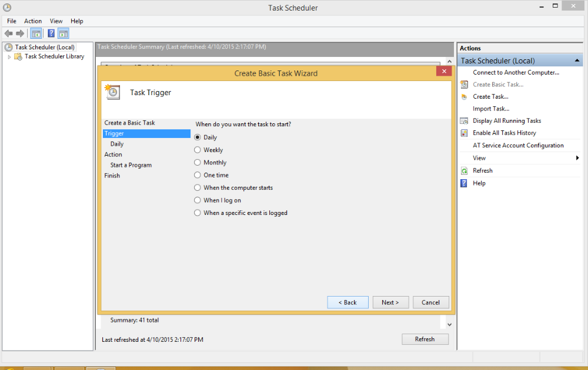
Task: Select When a specific event is logged
Action: (198, 213)
